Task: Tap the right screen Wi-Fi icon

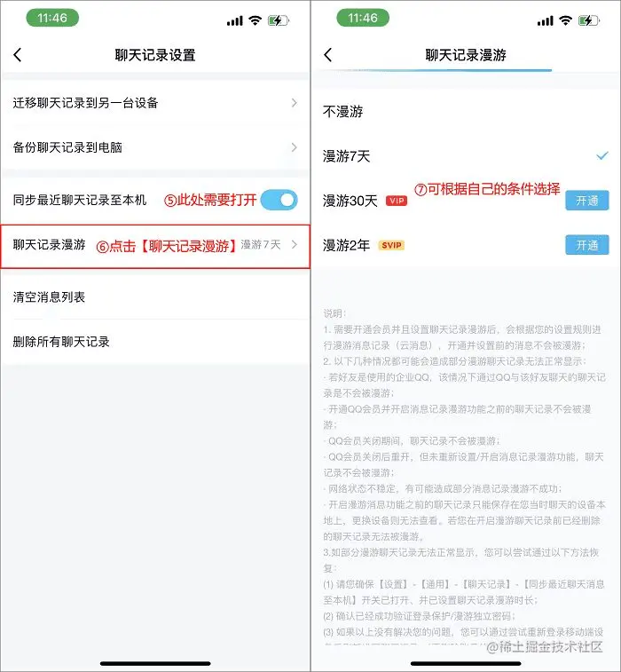Action: coord(566,20)
